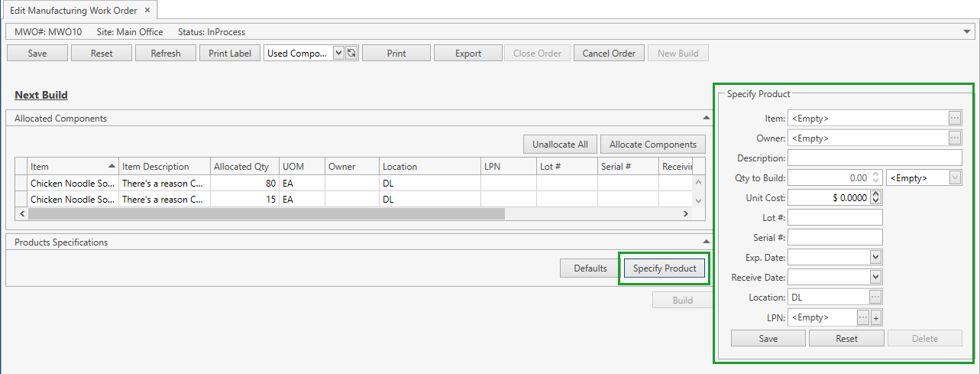This screenshot has height=374, width=980.
Task: Sort grid by Item column header
Action: [x=72, y=167]
